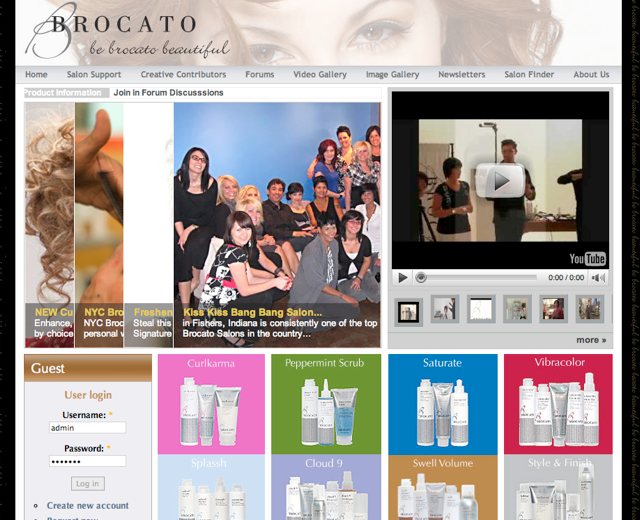Select the sixth video thumbnail
The image size is (640, 520).
(x=590, y=309)
